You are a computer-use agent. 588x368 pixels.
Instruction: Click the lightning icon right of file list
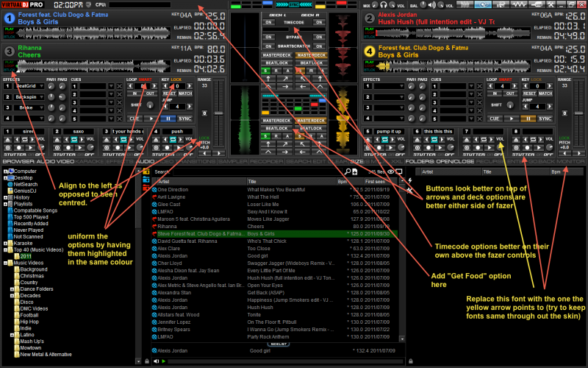click(410, 180)
